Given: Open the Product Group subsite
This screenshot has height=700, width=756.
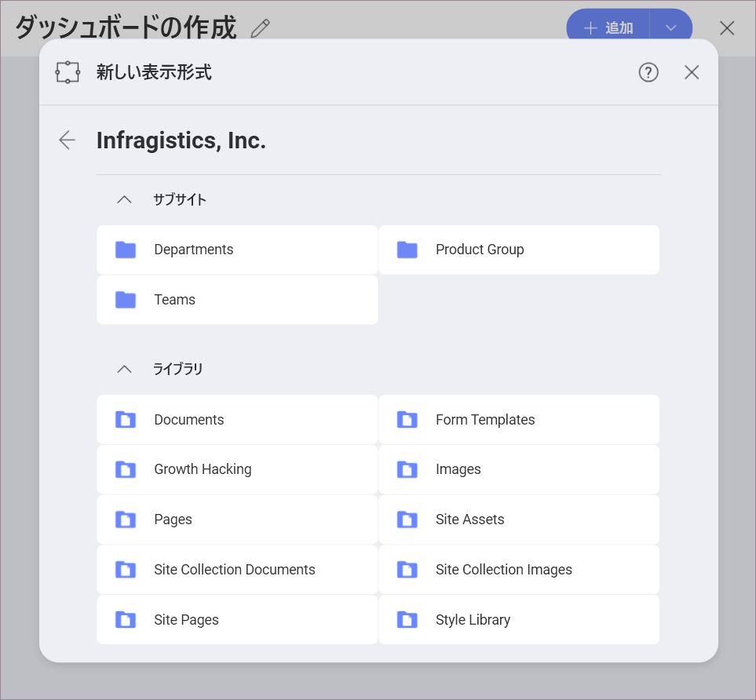Looking at the screenshot, I should point(519,250).
